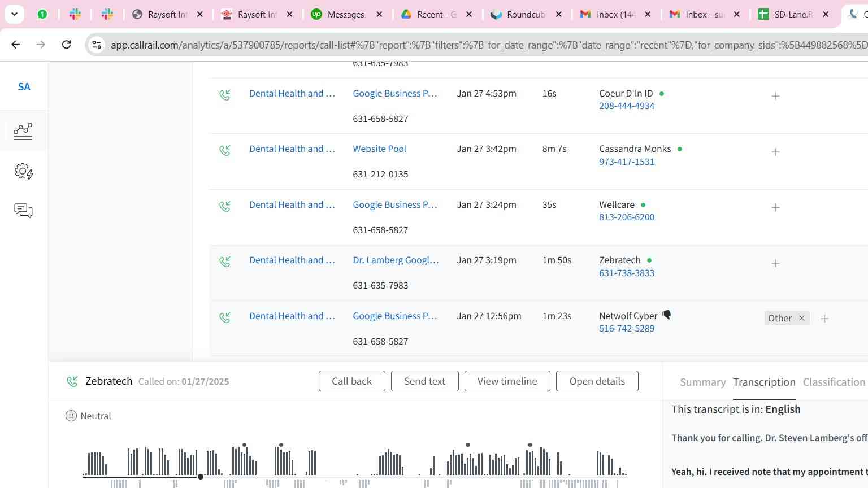Click the Jan 27 3:42pm call time
The image size is (868, 488).
pyautogui.click(x=487, y=149)
